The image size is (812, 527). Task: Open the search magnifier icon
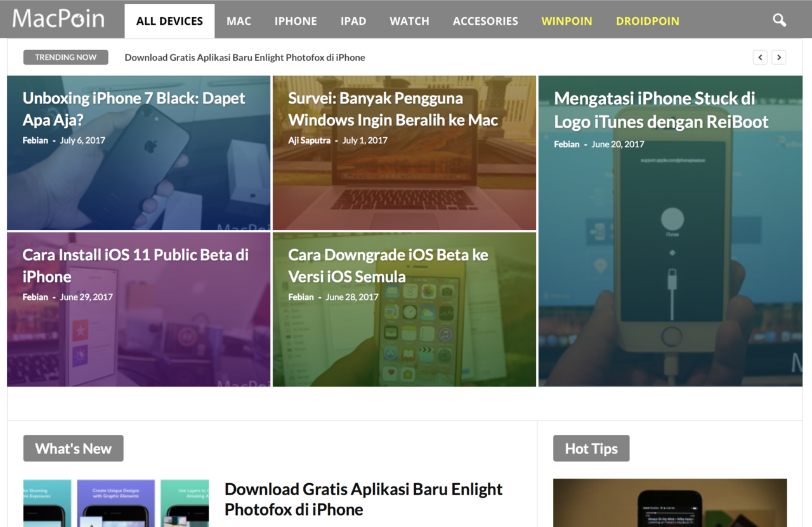tap(780, 20)
